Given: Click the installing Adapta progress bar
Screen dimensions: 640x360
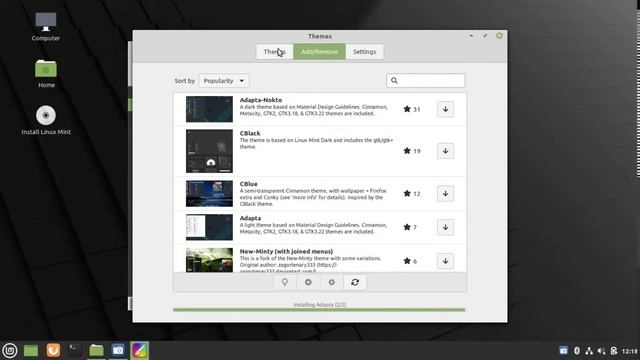Looking at the screenshot, I should 319,310.
